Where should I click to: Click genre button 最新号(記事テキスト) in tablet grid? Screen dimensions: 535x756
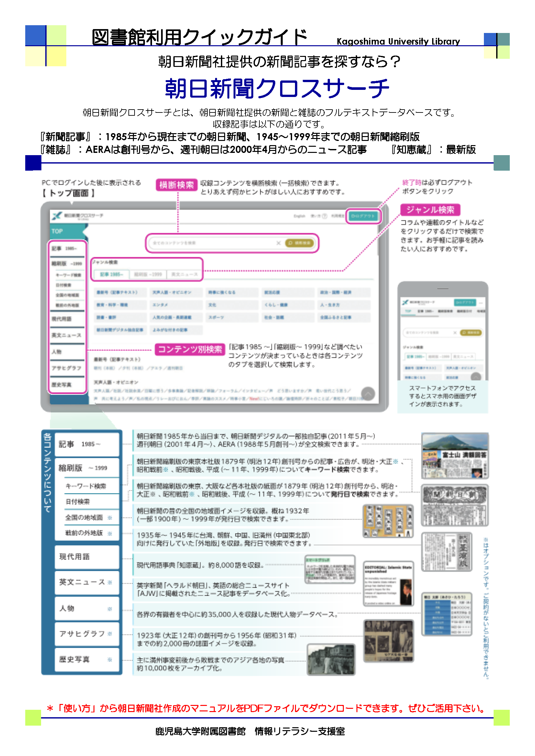[x=120, y=293]
